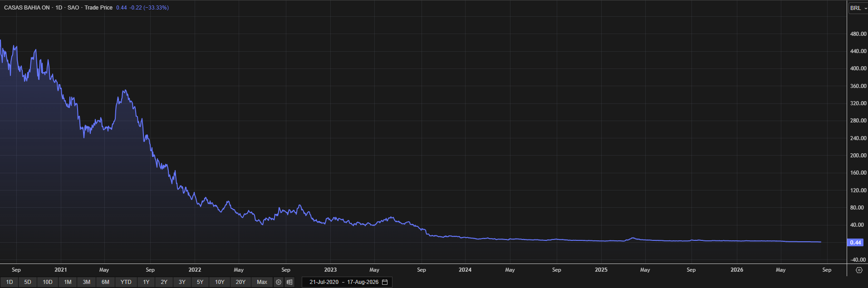Viewport: 868px width, 288px height.
Task: Click the 2021 label on time axis
Action: coord(61,270)
